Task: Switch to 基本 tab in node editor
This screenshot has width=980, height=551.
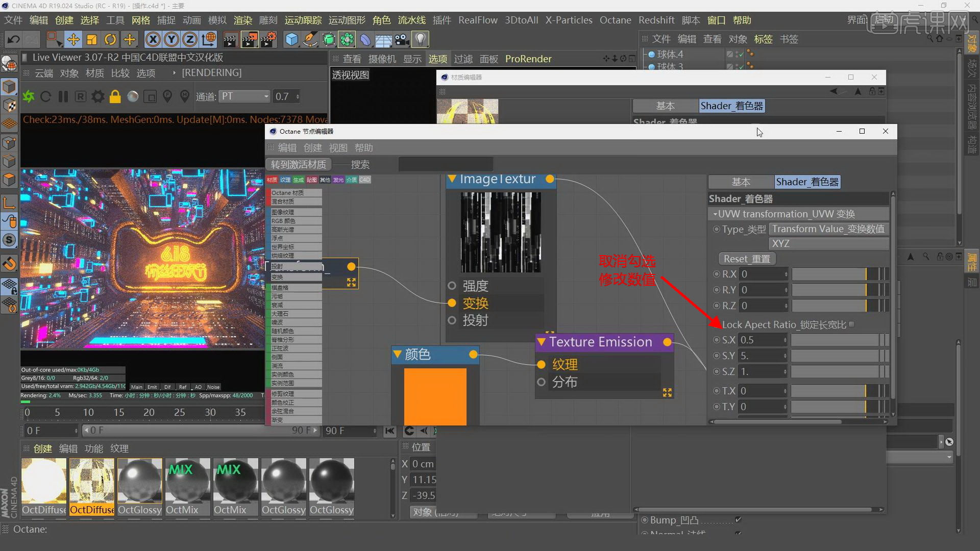Action: pos(741,182)
